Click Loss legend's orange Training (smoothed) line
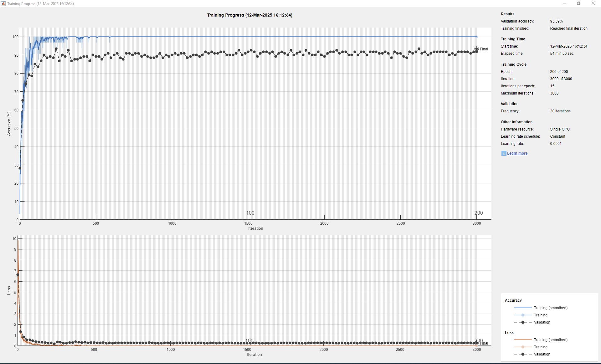This screenshot has width=601, height=364. point(523,340)
